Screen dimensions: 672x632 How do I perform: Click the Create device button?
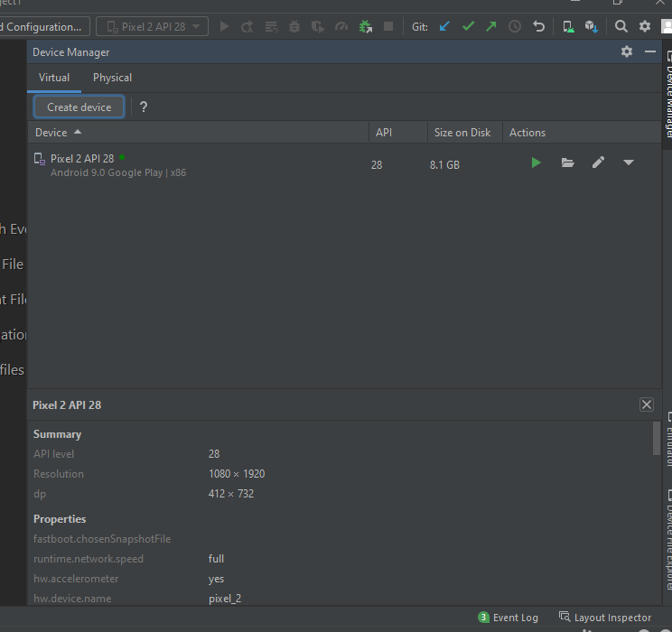79,107
